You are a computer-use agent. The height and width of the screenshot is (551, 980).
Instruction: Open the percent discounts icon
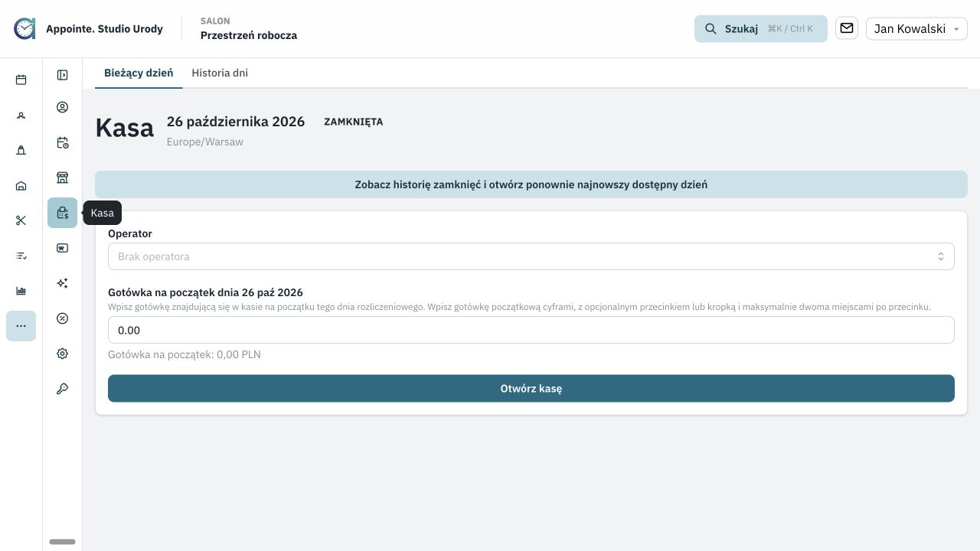coord(63,318)
